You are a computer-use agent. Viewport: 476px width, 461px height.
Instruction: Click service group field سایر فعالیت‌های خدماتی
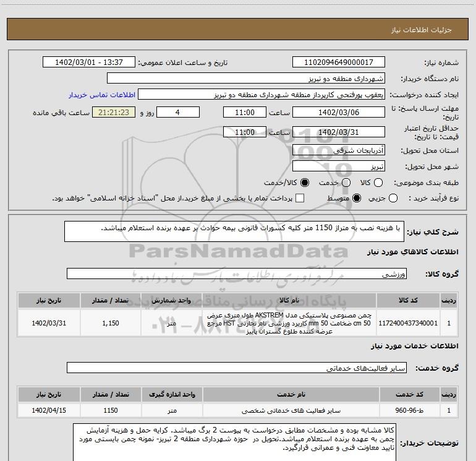tap(237, 368)
